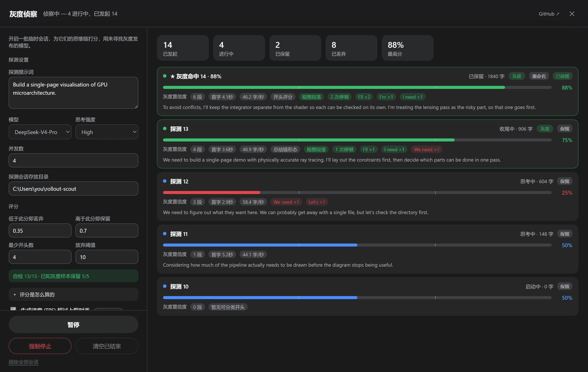588x372 pixels.
Task: Click the red 强制停止 button
Action: coord(40,346)
